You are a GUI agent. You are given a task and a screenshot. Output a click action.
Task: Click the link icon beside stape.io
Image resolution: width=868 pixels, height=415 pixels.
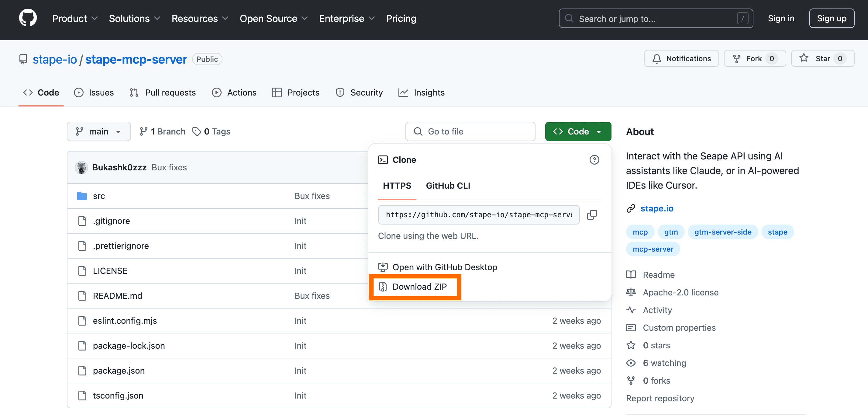coord(631,208)
